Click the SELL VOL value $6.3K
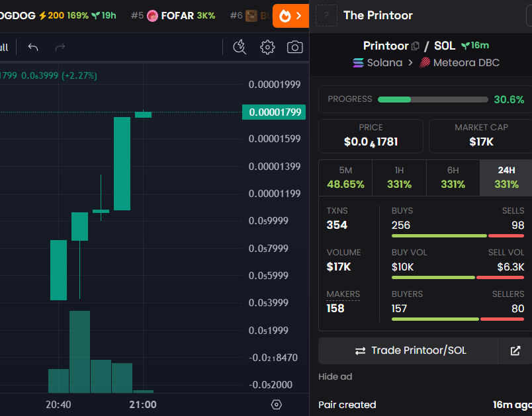The width and height of the screenshot is (532, 416). click(x=511, y=267)
